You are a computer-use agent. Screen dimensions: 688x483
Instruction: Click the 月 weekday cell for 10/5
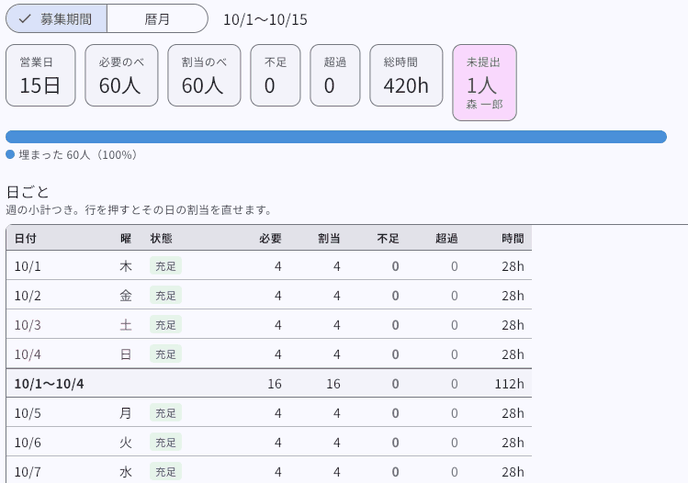click(125, 413)
